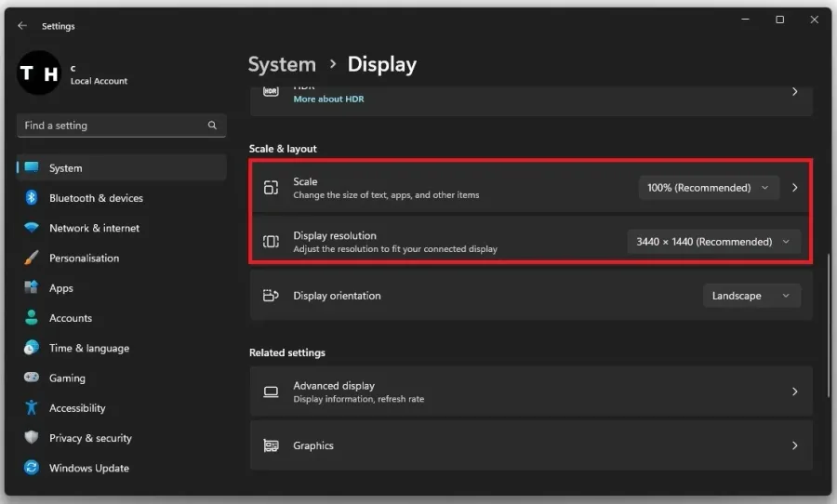Go to Gaming settings
The height and width of the screenshot is (504, 837).
coord(122,378)
